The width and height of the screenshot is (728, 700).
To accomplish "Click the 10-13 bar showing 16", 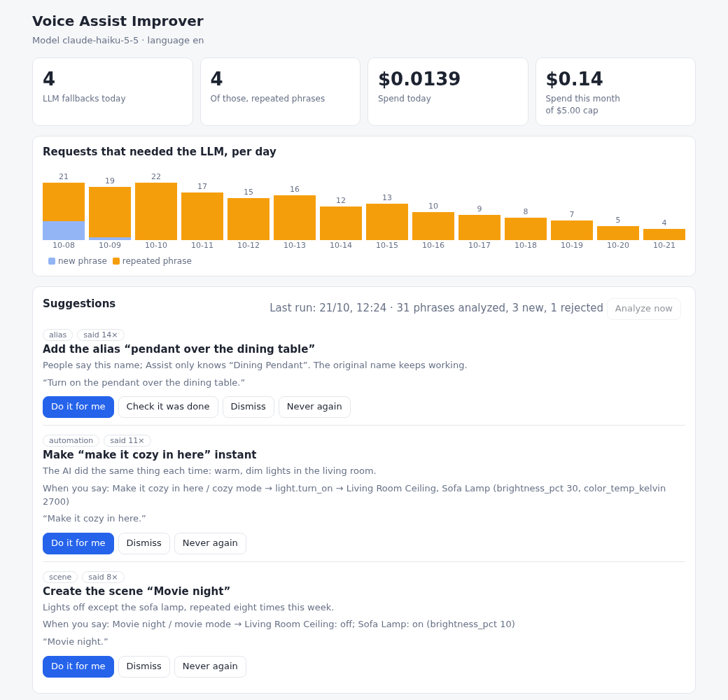I will pyautogui.click(x=295, y=218).
